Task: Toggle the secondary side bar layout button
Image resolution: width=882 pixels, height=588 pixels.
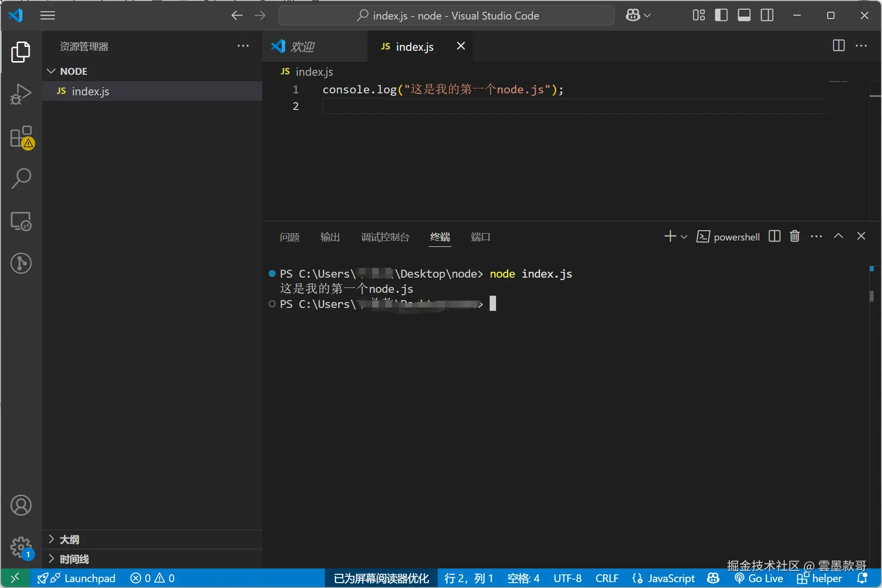Action: 767,16
